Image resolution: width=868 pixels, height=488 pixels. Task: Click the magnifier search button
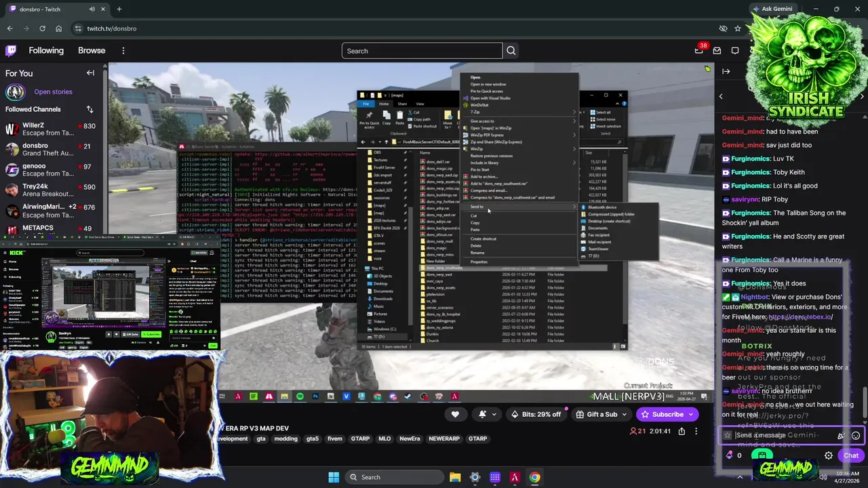[x=511, y=51]
